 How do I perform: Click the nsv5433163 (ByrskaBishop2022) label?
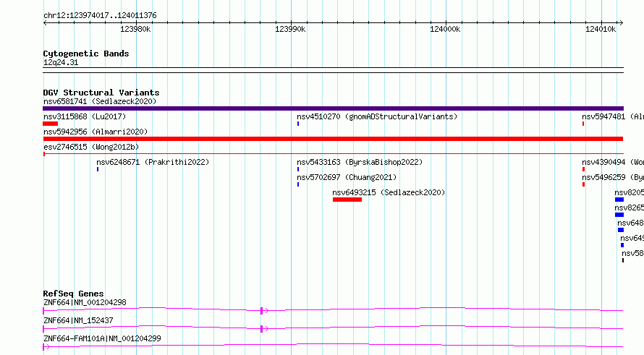[x=360, y=162]
